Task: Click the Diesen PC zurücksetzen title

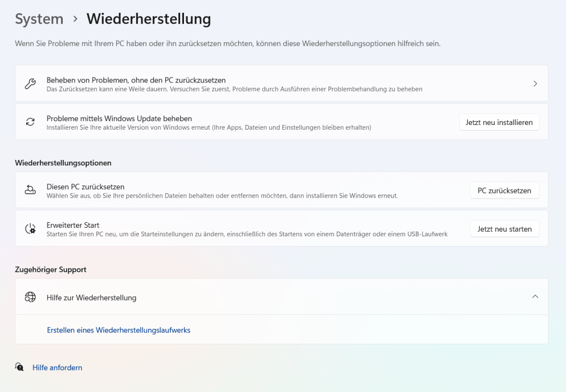Action: tap(85, 187)
